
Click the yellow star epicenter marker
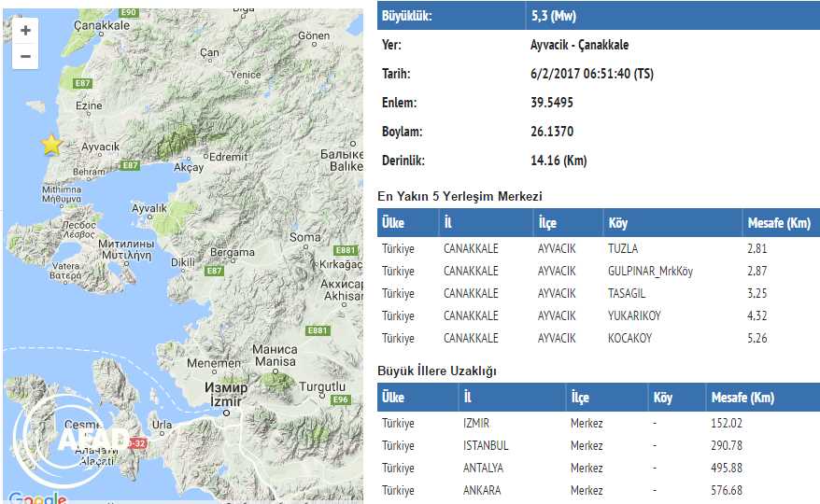(x=50, y=145)
